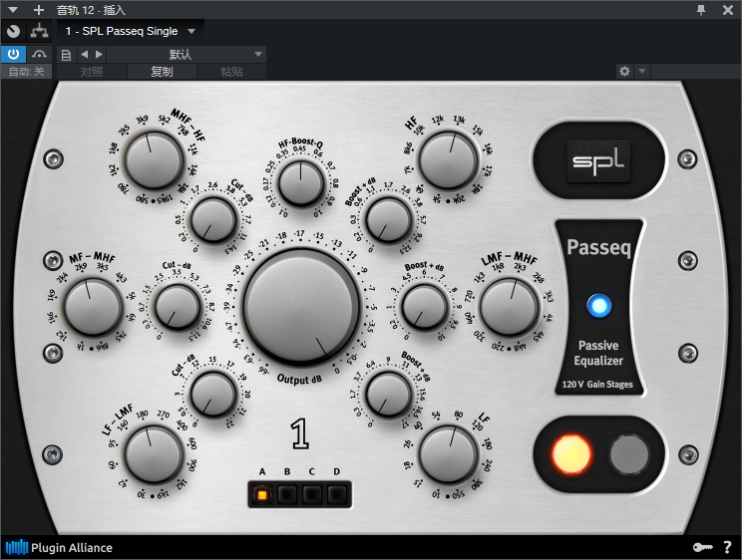
Task: Open the sidechain routing icon
Action: pyautogui.click(x=39, y=31)
